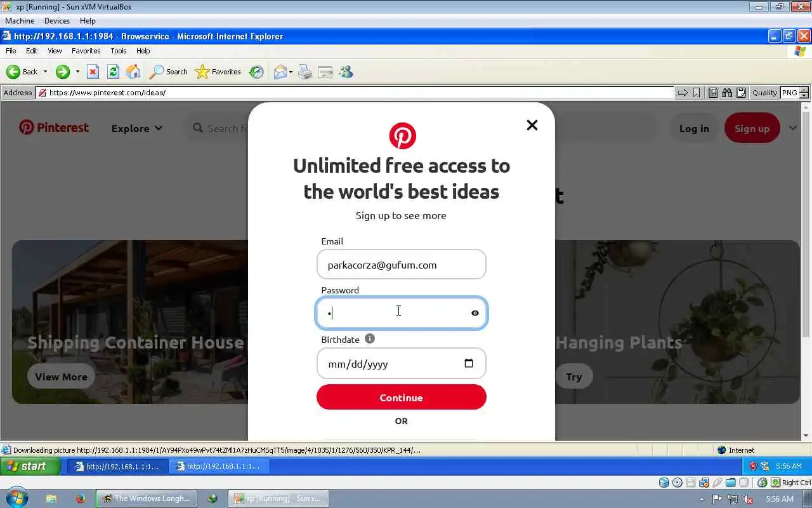
Task: Click the Pinterest Sign up button
Action: (x=752, y=128)
